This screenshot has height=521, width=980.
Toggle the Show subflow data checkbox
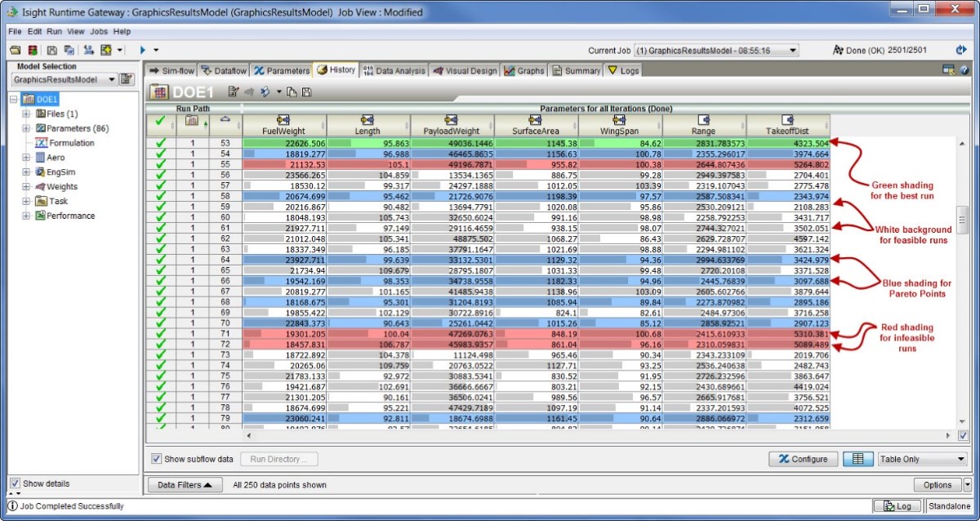pos(156,459)
